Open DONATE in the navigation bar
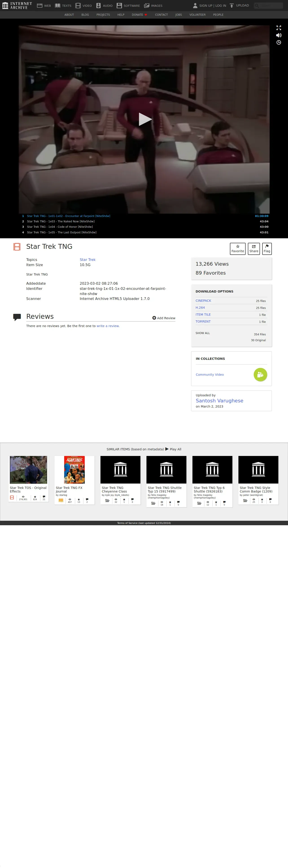 139,15
